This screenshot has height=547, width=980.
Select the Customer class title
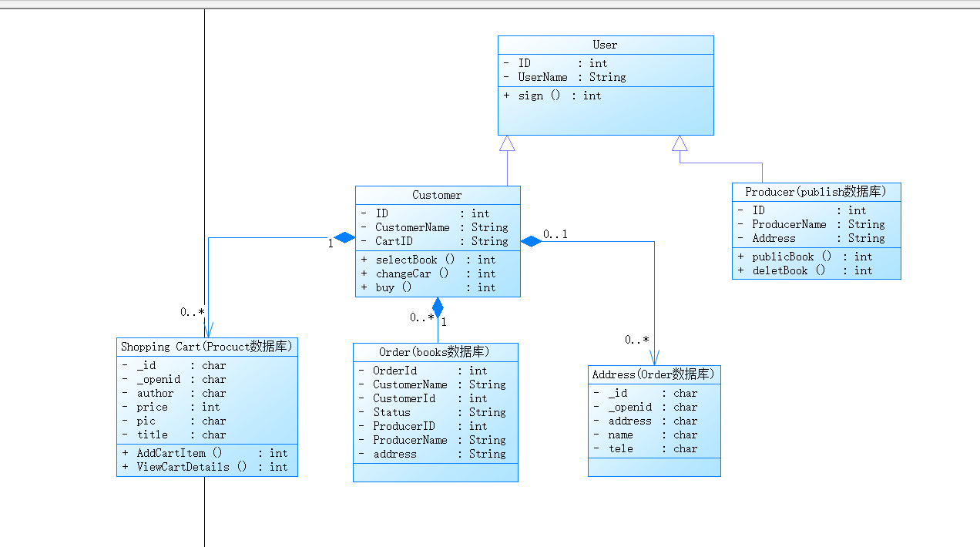437,195
